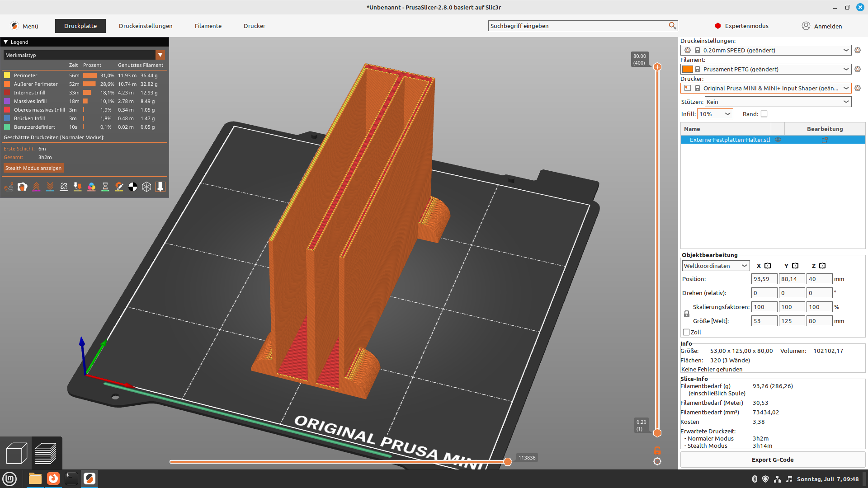Click the lower vertical layer slider handle
This screenshot has width=868, height=488.
pyautogui.click(x=657, y=433)
